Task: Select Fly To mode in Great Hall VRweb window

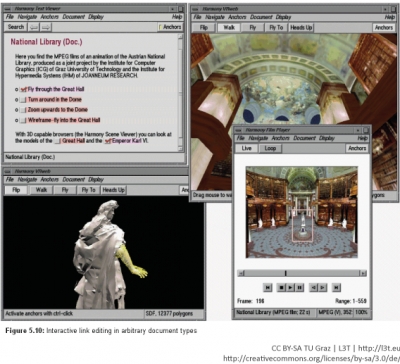Action: tap(276, 28)
